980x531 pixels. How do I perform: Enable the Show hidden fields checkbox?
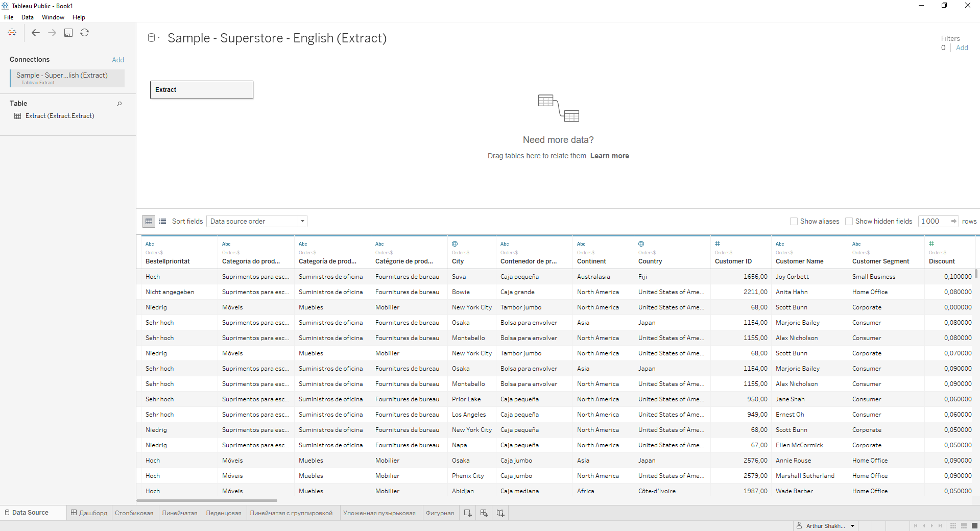click(849, 221)
